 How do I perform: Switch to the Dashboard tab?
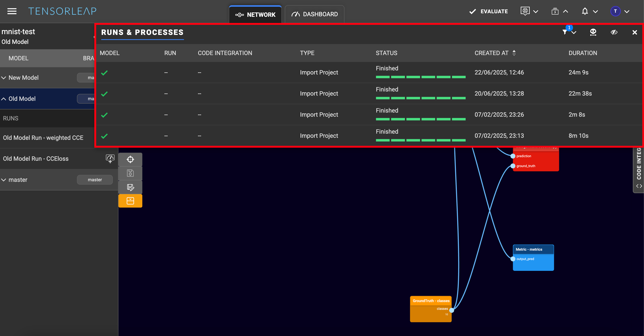(x=315, y=14)
